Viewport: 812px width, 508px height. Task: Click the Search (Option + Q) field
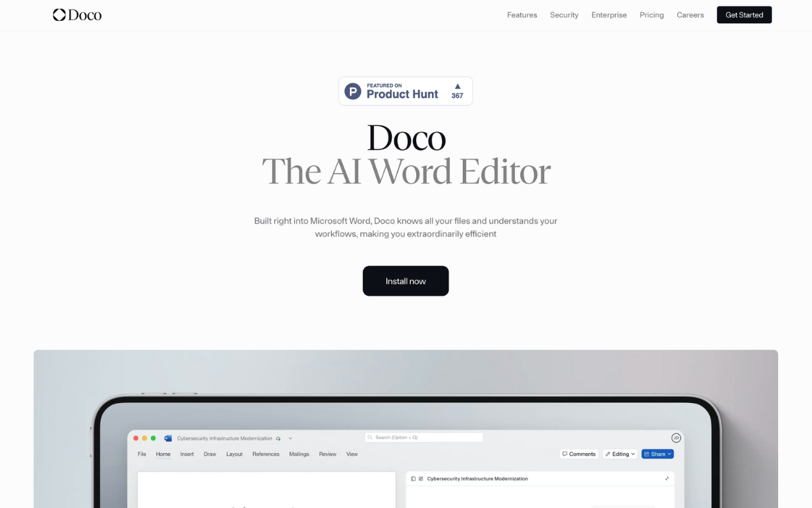pos(424,438)
